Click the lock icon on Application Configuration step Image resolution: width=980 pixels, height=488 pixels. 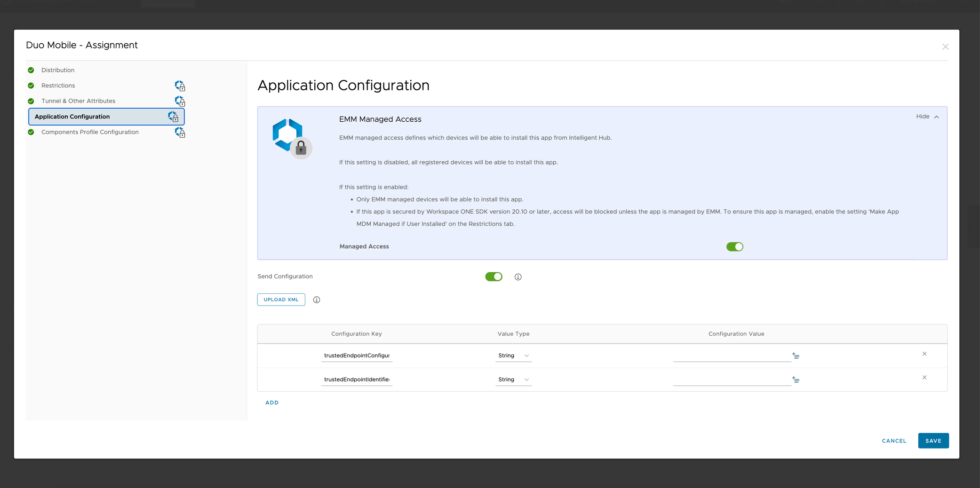tap(174, 116)
